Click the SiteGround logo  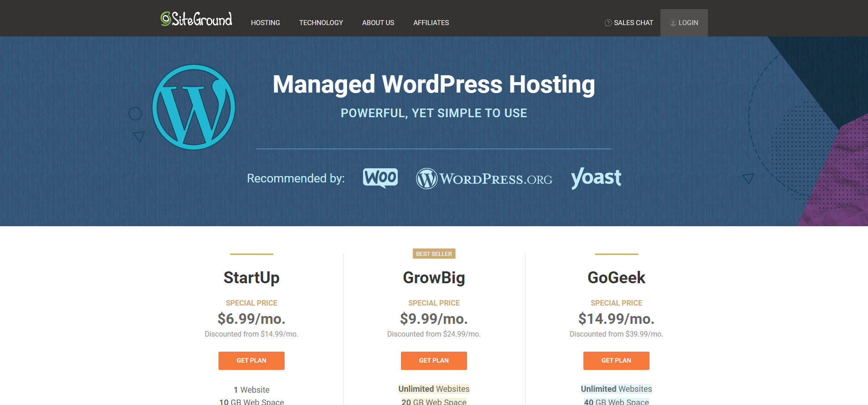pos(196,19)
